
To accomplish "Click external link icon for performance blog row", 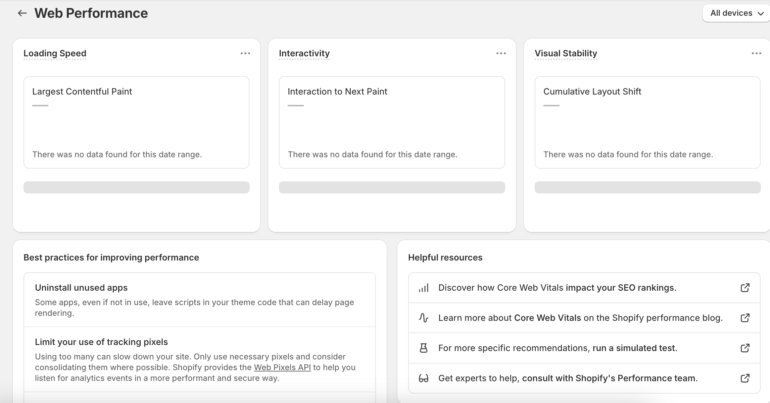I will pyautogui.click(x=745, y=318).
